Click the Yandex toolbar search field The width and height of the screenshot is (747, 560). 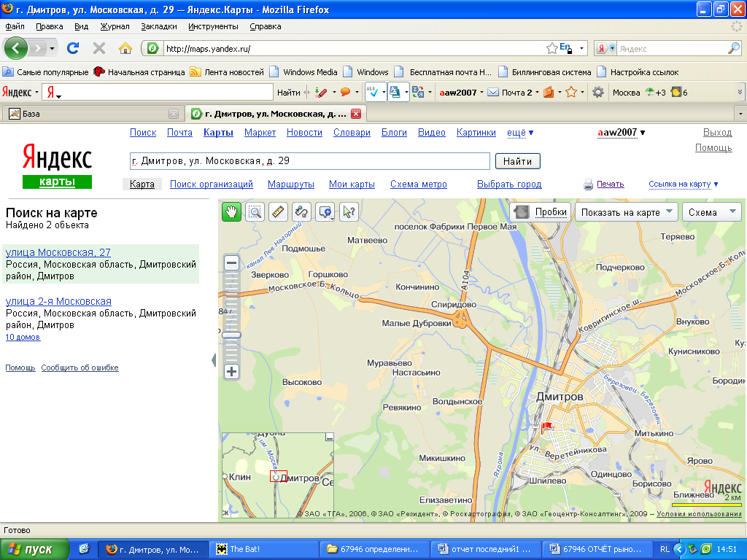(158, 93)
